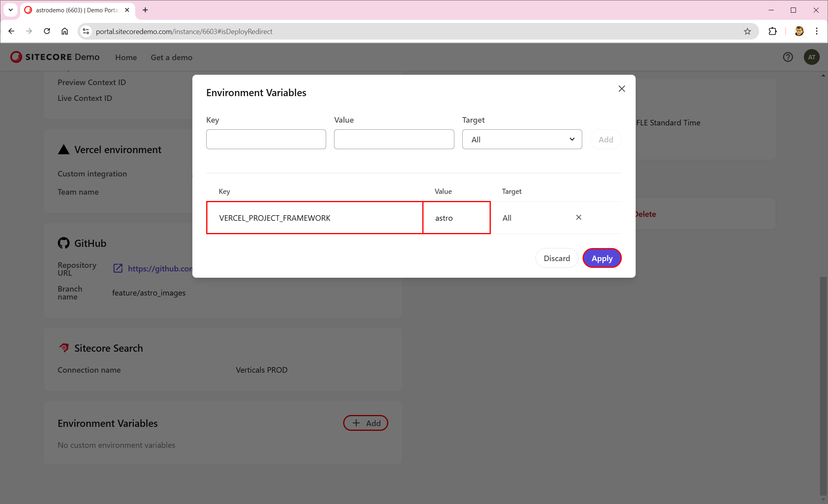
Task: Bookmark this page with the star icon
Action: click(747, 31)
